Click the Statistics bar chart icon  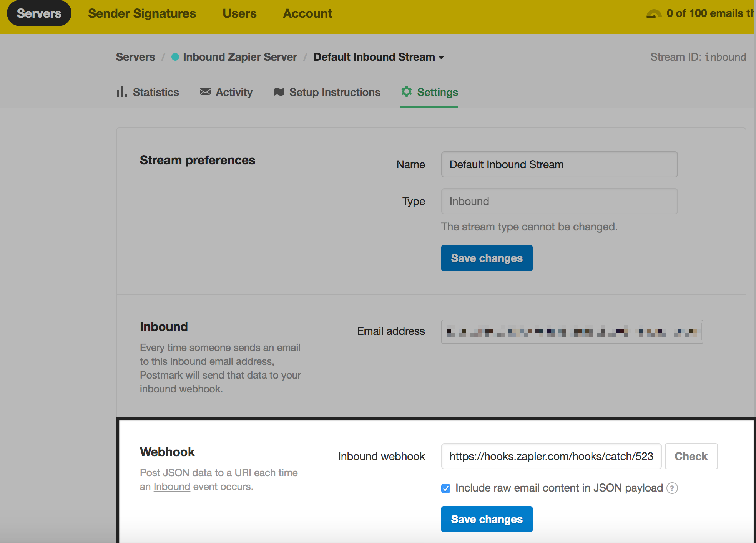[x=121, y=92]
